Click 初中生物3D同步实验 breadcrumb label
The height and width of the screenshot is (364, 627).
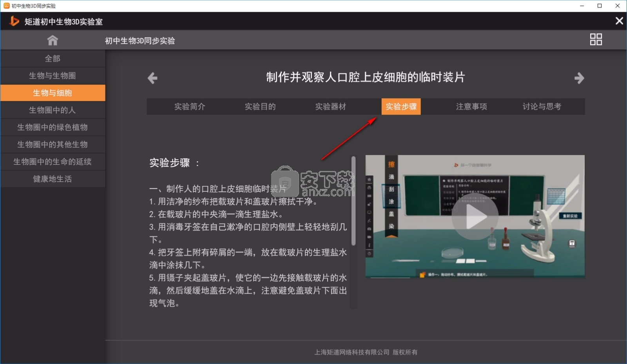140,41
